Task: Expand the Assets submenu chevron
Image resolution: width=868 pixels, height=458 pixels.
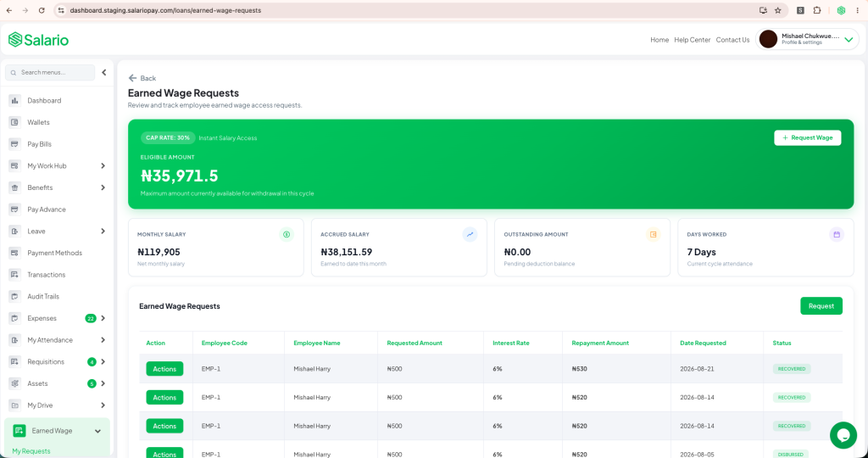Action: (x=103, y=383)
